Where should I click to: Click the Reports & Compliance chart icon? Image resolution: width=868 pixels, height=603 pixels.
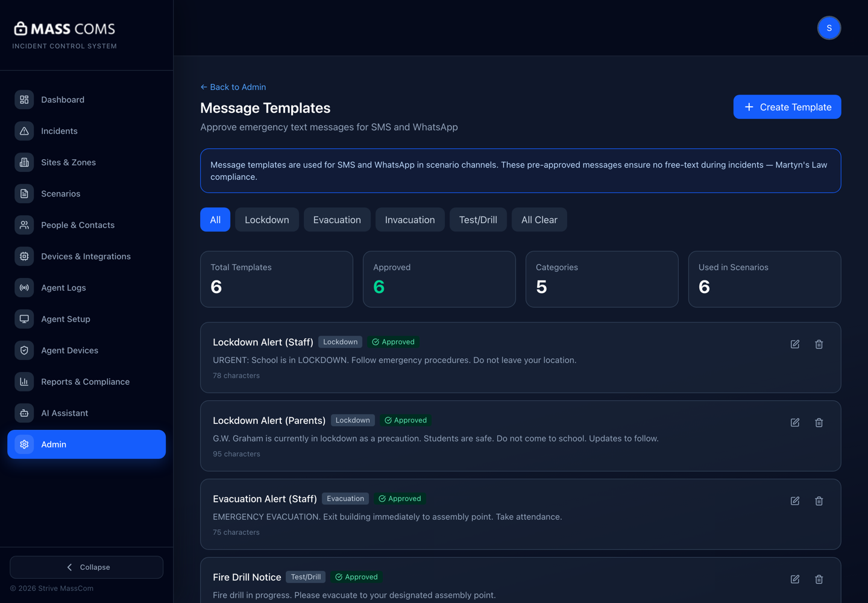click(x=24, y=382)
